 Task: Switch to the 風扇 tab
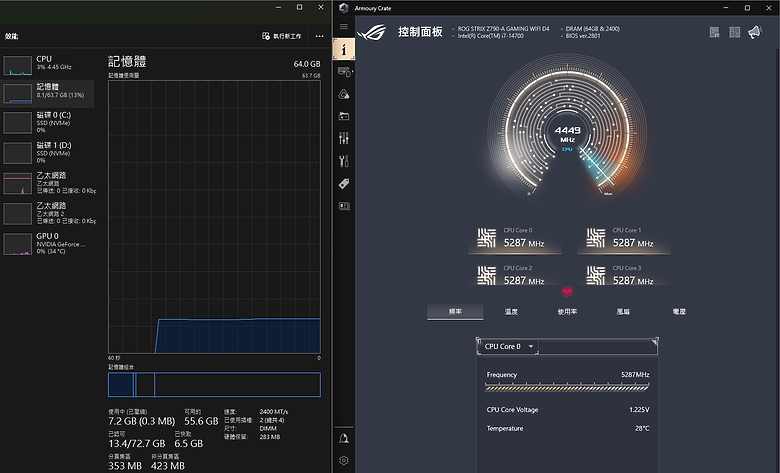tap(623, 311)
